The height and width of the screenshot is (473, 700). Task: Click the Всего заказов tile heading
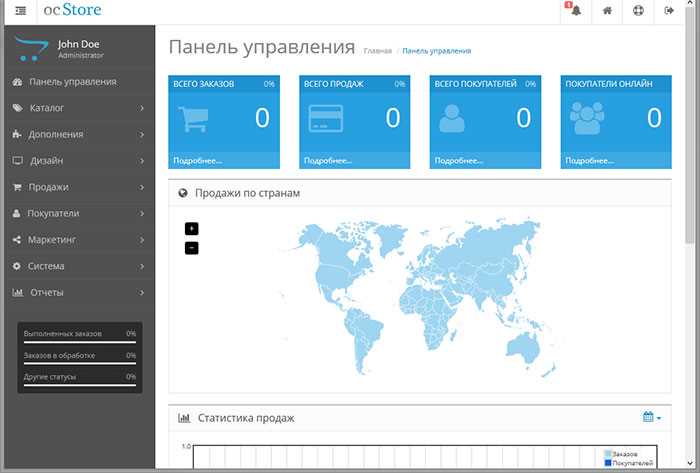click(204, 84)
